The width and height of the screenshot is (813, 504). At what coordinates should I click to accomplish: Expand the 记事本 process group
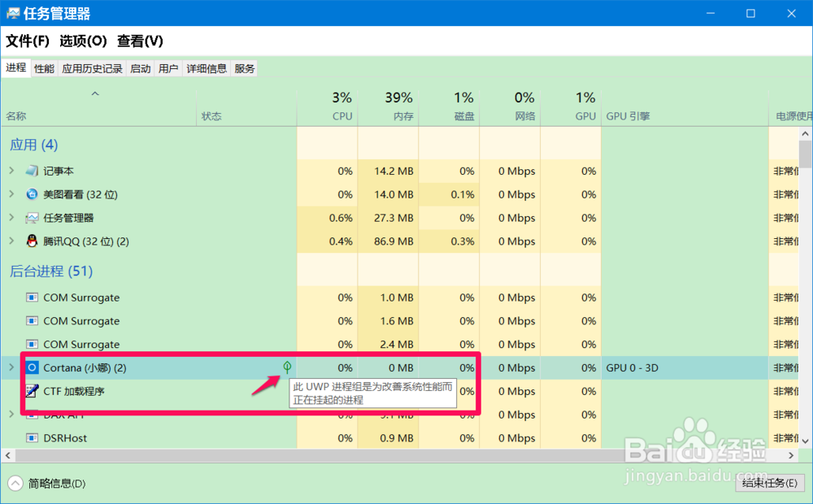click(x=11, y=170)
